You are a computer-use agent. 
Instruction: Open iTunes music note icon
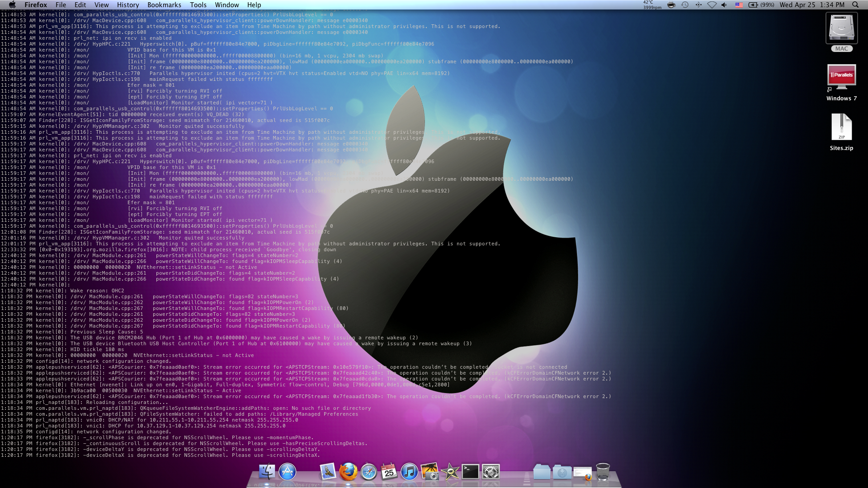pyautogui.click(x=409, y=472)
